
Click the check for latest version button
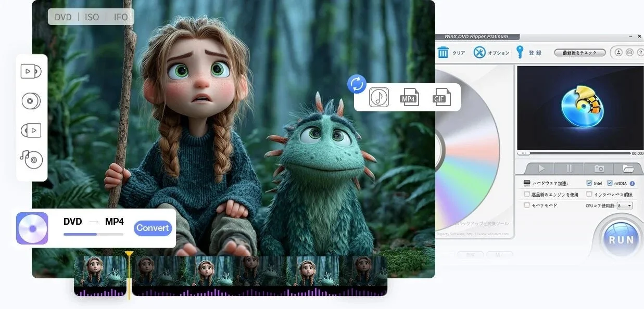[x=579, y=53]
